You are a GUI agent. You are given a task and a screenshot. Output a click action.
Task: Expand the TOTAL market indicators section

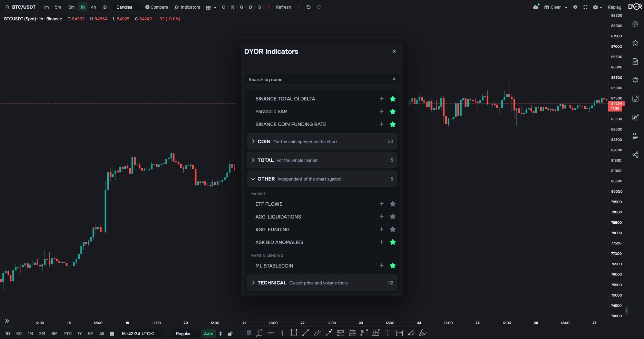pyautogui.click(x=322, y=160)
